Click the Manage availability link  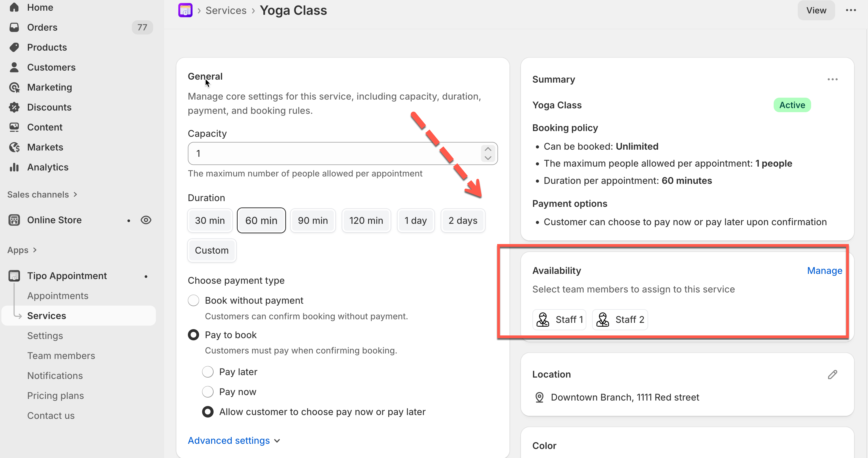pyautogui.click(x=824, y=271)
